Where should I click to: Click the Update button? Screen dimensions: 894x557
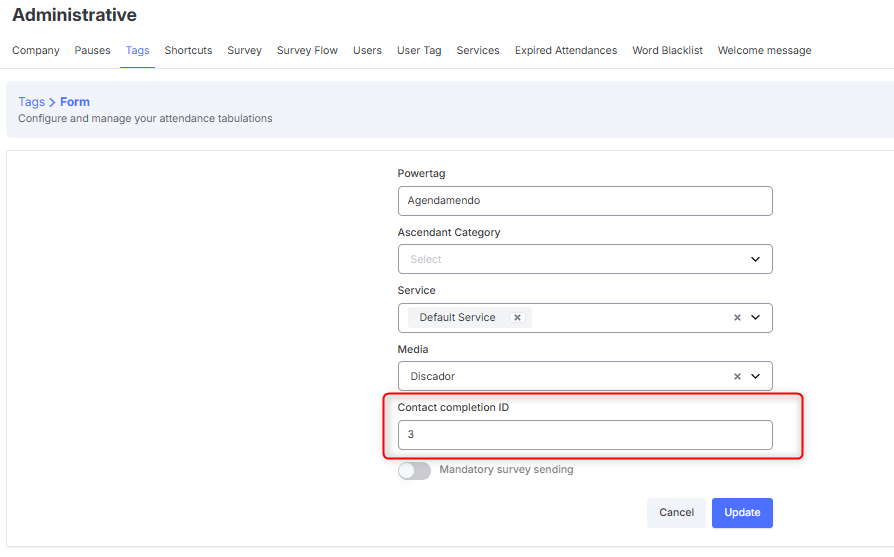[742, 513]
